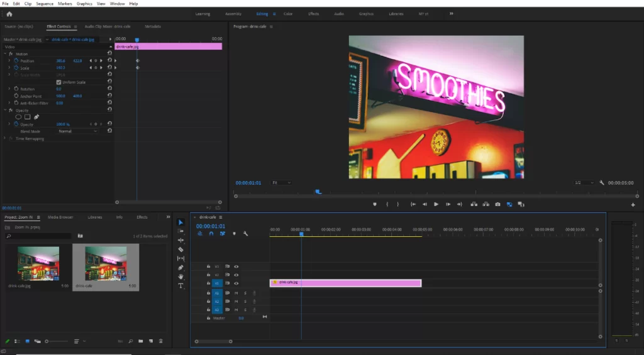Image resolution: width=644 pixels, height=355 pixels.
Task: Select the Razor tool
Action: click(180, 249)
